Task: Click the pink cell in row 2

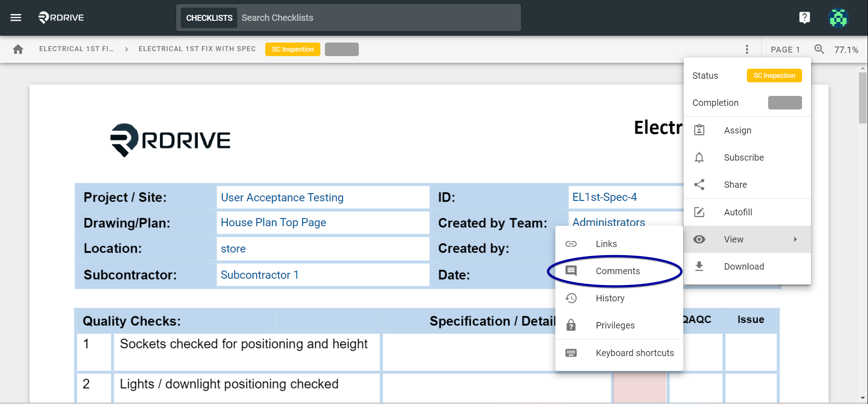Action: coord(639,387)
